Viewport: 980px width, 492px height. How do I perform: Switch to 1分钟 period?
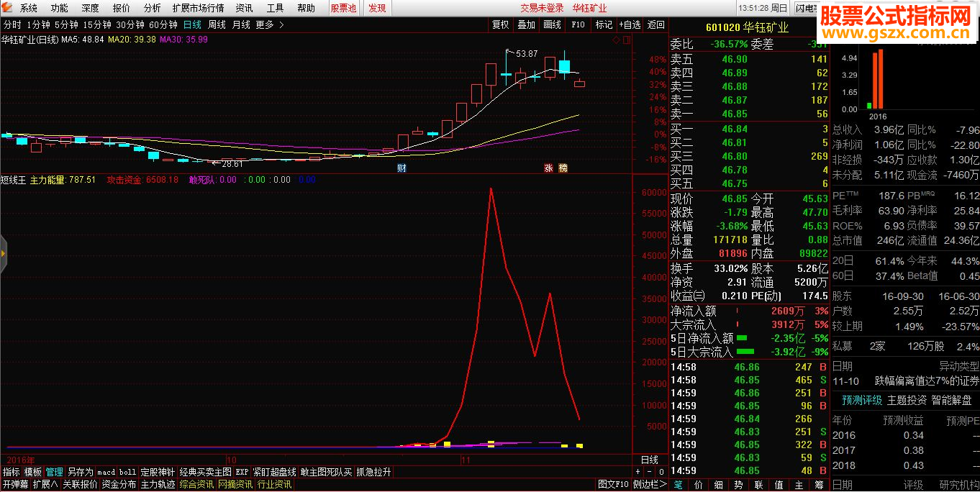coord(38,24)
